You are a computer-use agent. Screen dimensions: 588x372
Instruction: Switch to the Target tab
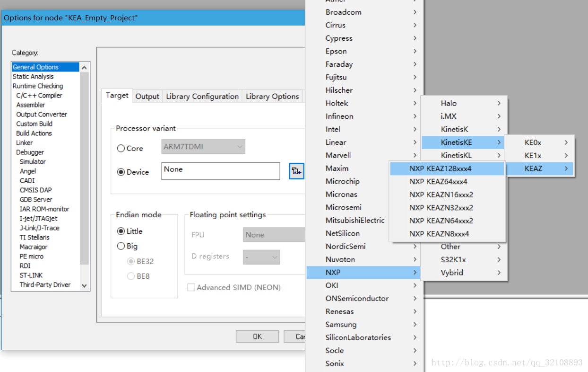point(117,96)
